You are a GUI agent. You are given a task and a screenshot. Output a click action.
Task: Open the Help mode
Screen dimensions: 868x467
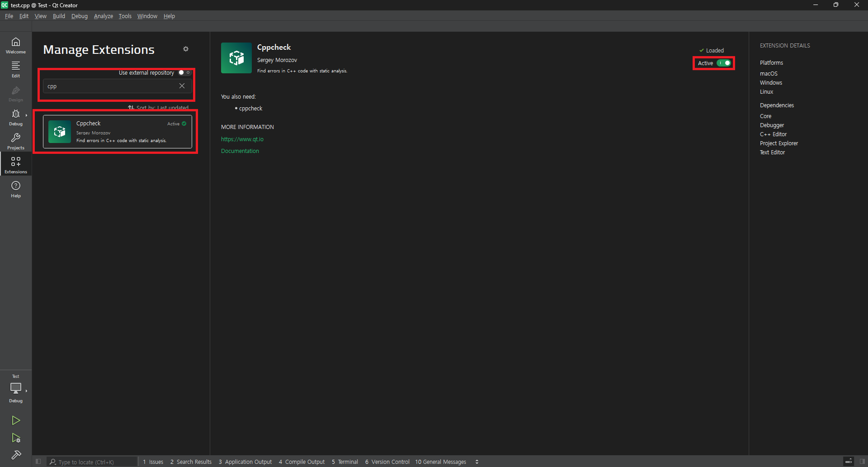pyautogui.click(x=16, y=189)
